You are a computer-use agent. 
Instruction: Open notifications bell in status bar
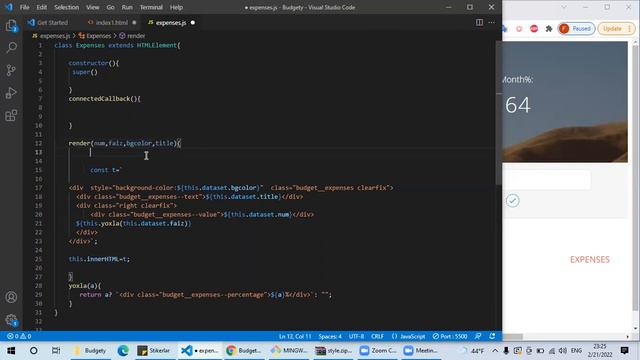(x=492, y=336)
